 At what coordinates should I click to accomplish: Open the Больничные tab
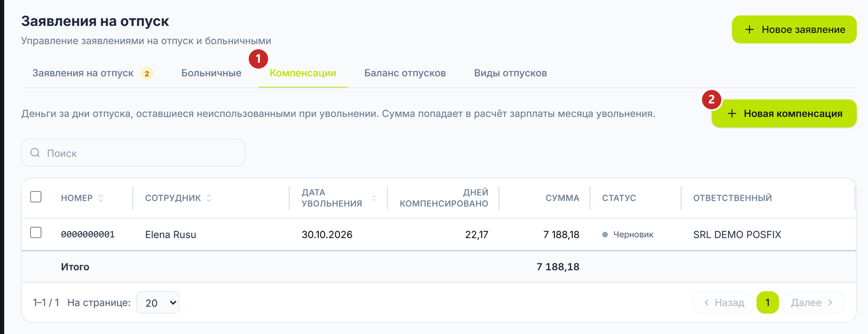pyautogui.click(x=211, y=73)
